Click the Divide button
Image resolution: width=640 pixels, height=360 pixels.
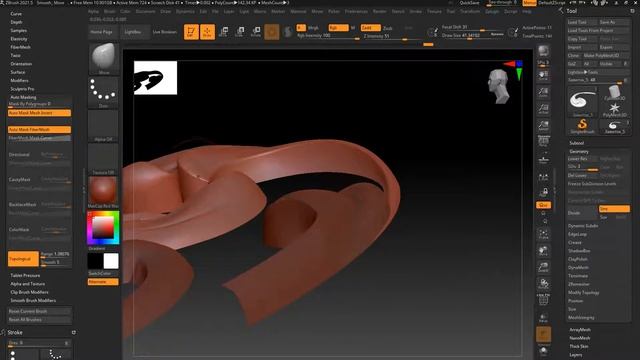pyautogui.click(x=582, y=213)
